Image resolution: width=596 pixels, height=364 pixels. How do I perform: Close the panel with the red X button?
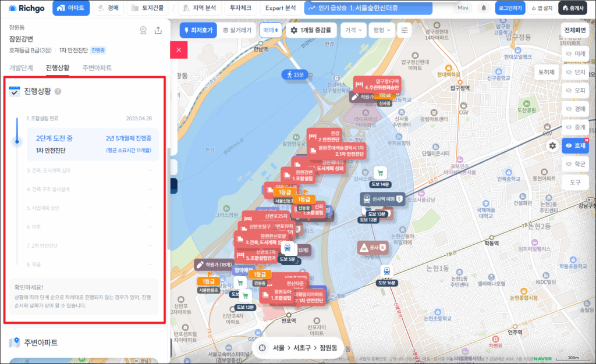click(x=178, y=50)
